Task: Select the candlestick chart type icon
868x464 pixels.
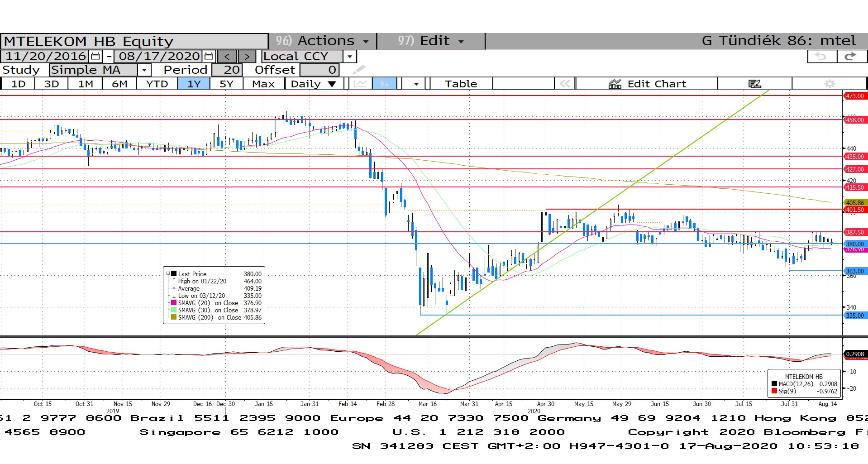Action: (384, 84)
